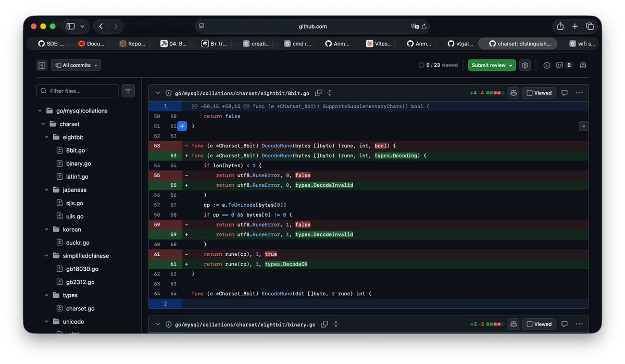Switch to the Repo... tab
625x364 pixels.
tap(132, 44)
